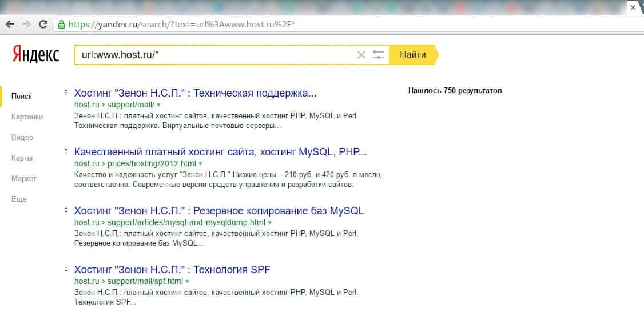The height and width of the screenshot is (320, 644).
Task: Select the Поиск tab in sidebar
Action: coord(21,97)
